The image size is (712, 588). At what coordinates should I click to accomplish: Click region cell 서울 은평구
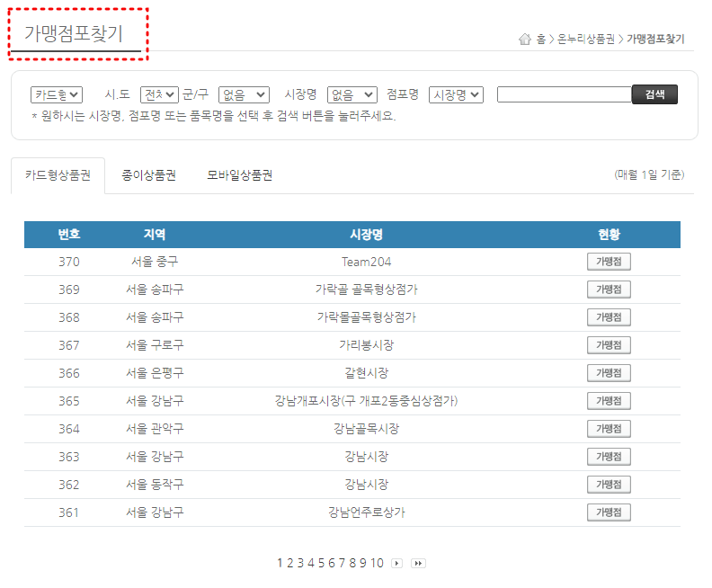155,373
